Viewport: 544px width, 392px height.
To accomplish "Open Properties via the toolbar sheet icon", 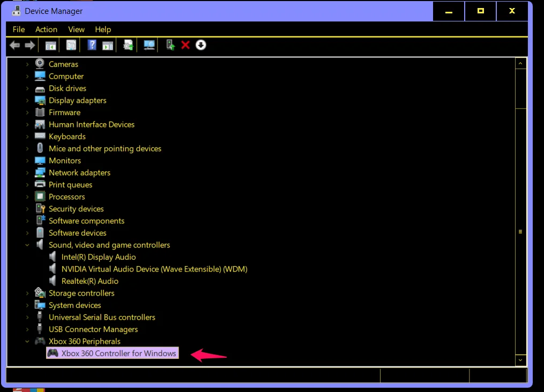I will click(71, 45).
